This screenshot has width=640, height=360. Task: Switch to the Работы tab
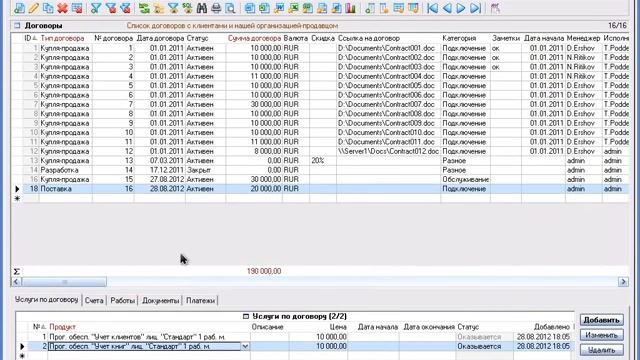click(x=122, y=300)
